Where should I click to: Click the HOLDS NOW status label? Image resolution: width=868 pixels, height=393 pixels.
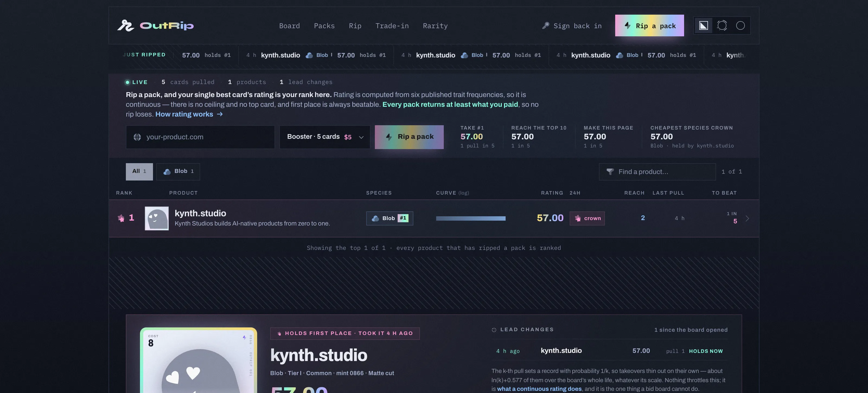point(706,351)
